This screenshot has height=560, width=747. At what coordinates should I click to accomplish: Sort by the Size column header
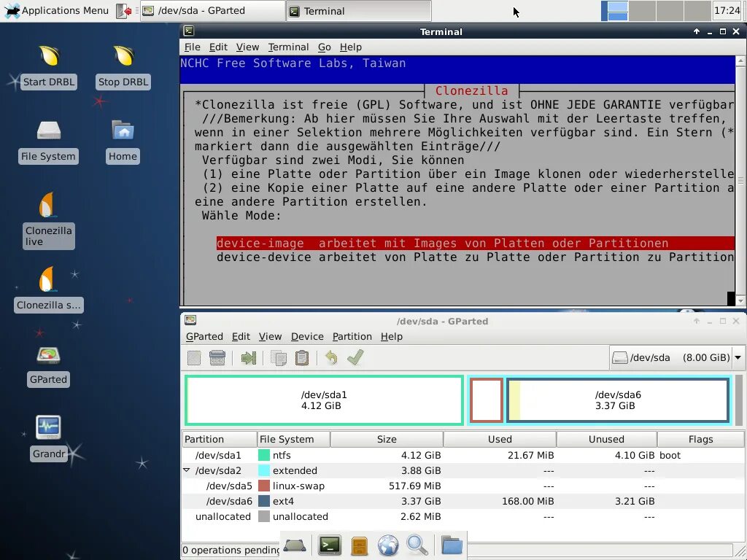[387, 439]
